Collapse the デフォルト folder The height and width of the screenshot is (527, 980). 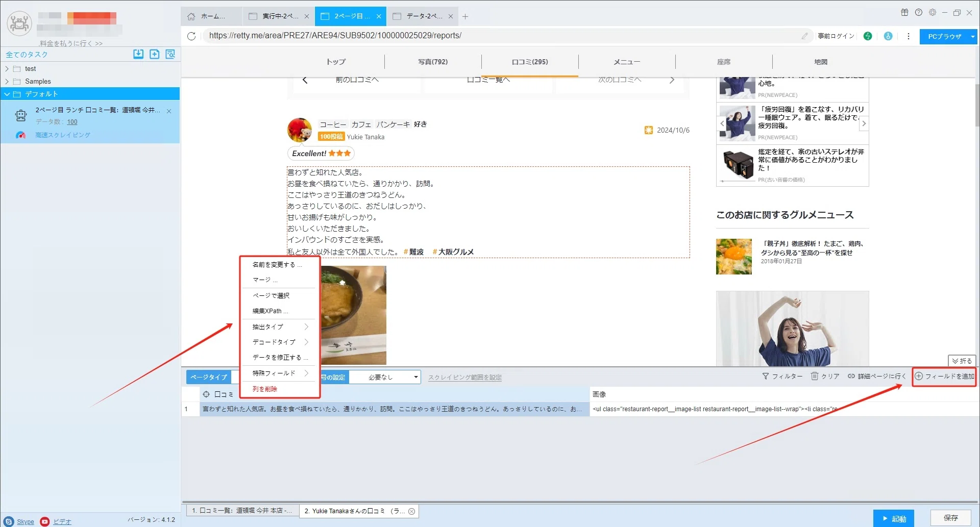[x=7, y=94]
